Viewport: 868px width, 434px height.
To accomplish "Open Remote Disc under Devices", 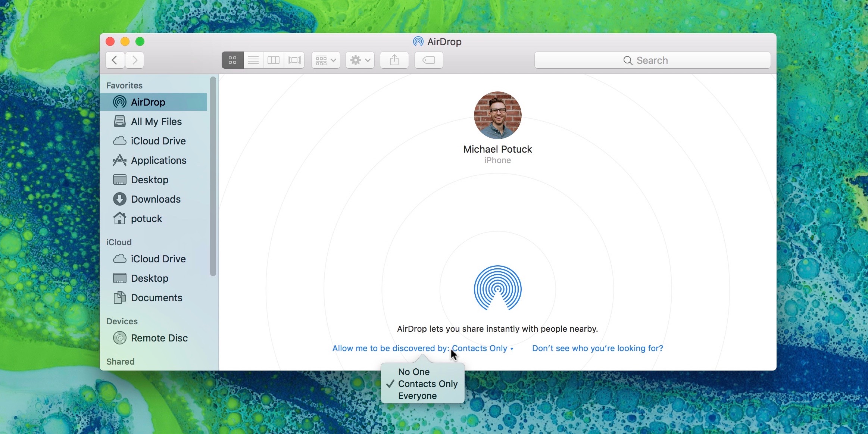I will click(159, 338).
